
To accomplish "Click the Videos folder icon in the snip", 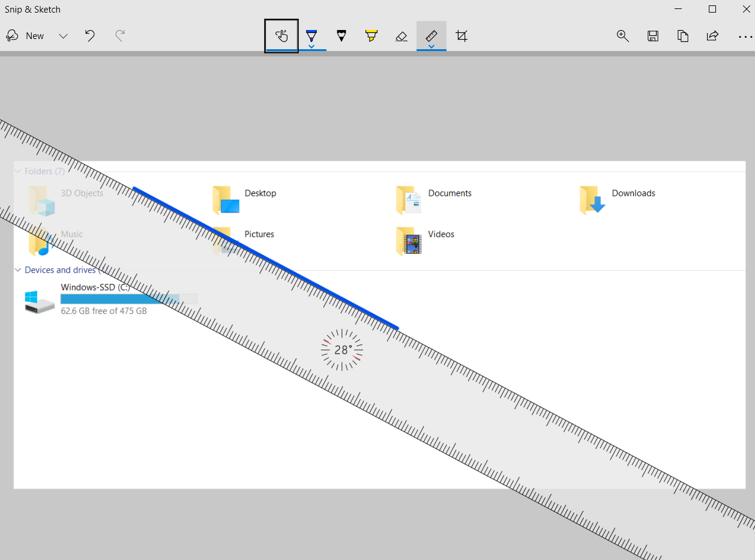I will click(408, 241).
